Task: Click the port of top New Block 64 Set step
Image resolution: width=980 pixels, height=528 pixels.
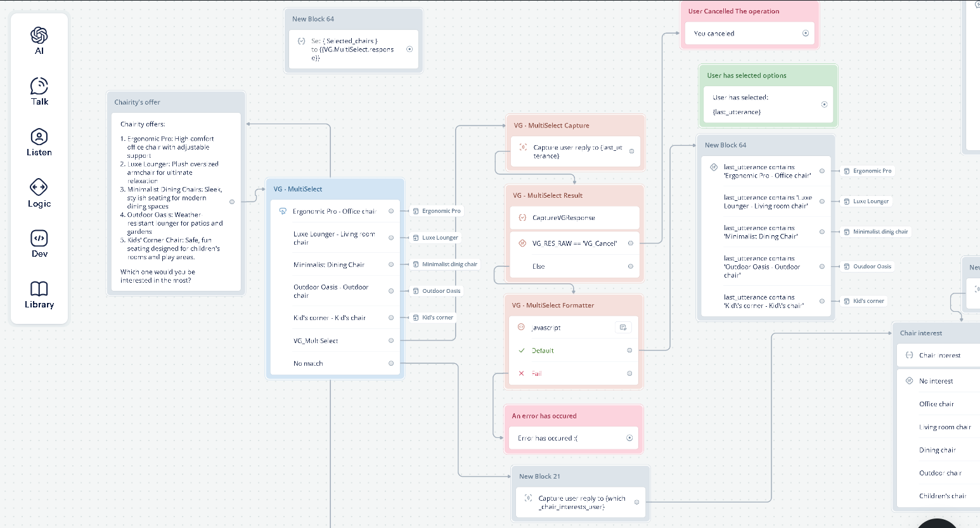Action: (x=409, y=49)
